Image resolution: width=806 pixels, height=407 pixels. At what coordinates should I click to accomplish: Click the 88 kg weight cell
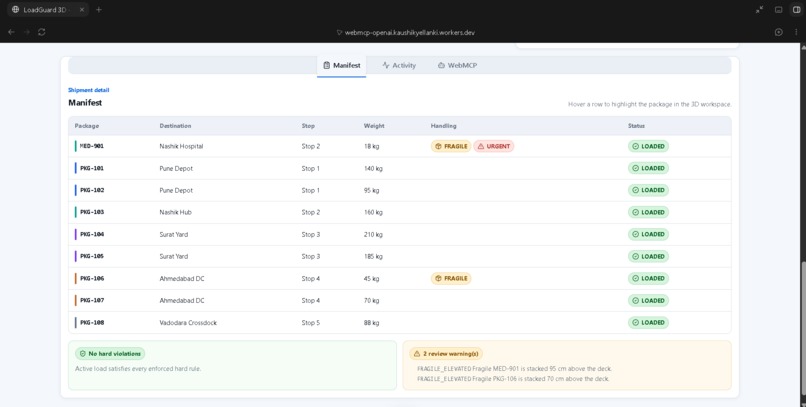click(x=371, y=323)
